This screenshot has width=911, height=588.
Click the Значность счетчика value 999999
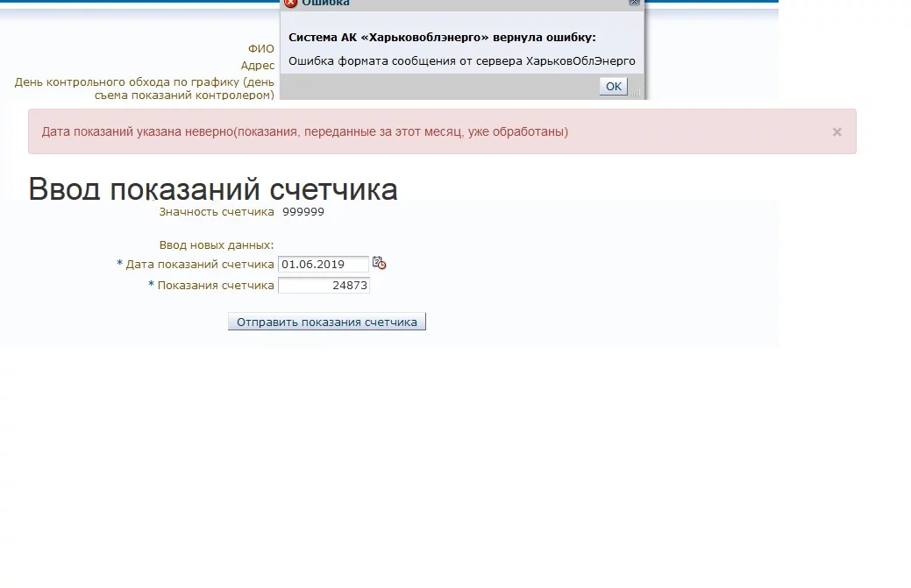pyautogui.click(x=303, y=212)
